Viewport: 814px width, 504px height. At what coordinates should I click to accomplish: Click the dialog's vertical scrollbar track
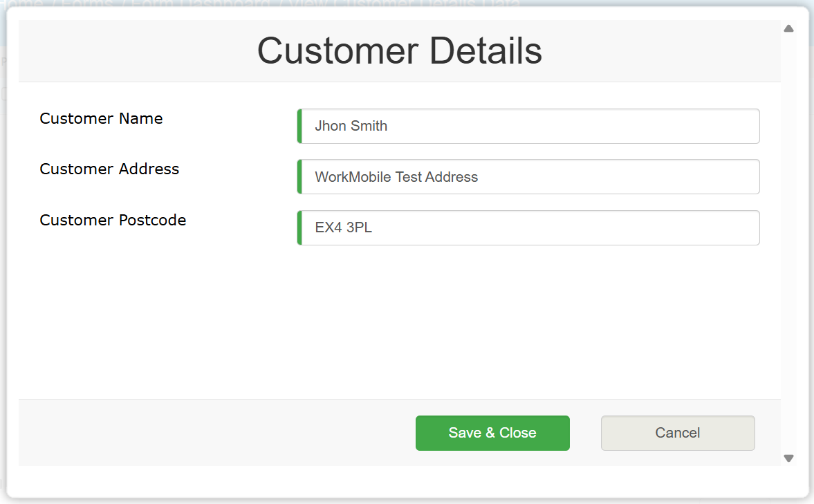click(788, 242)
